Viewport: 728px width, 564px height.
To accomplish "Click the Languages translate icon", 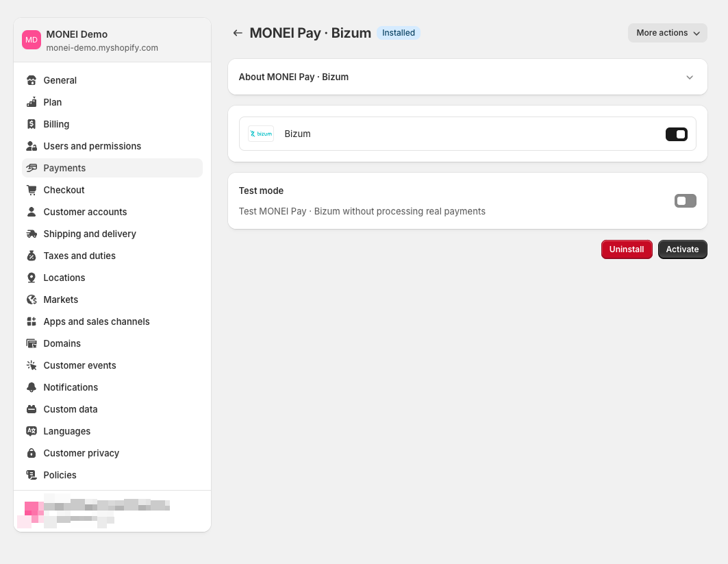I will [32, 431].
